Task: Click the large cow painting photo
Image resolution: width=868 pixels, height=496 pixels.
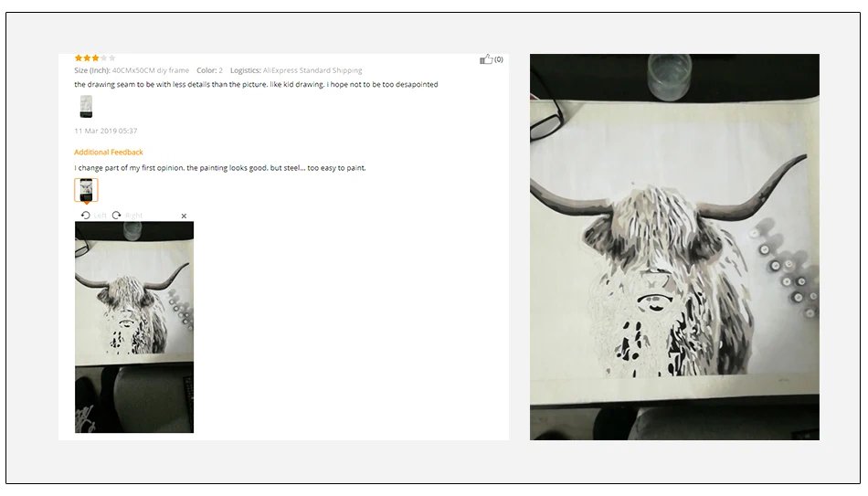Action: coord(674,247)
